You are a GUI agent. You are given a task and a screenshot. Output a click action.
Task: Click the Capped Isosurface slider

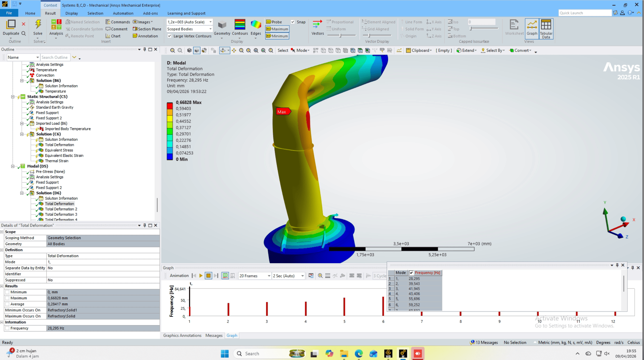[471, 29]
